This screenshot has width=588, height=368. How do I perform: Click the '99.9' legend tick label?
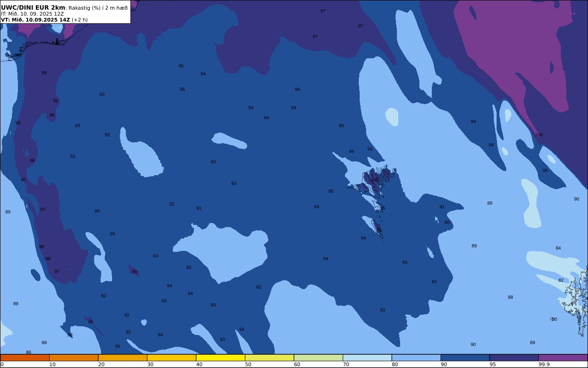[544, 364]
